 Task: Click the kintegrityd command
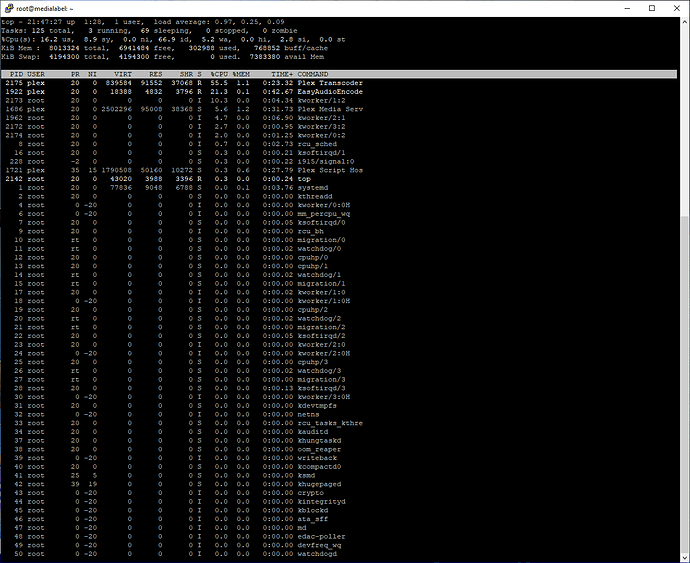pos(321,502)
